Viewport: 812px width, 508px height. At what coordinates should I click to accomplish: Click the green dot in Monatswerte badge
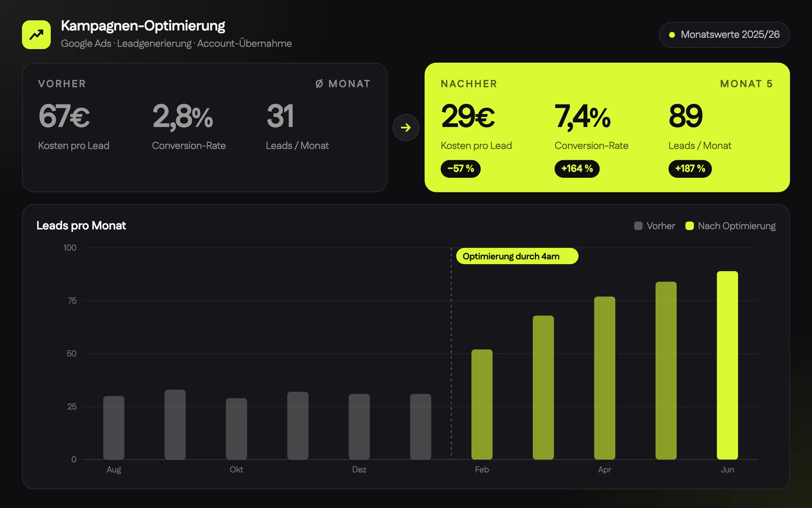coord(672,35)
